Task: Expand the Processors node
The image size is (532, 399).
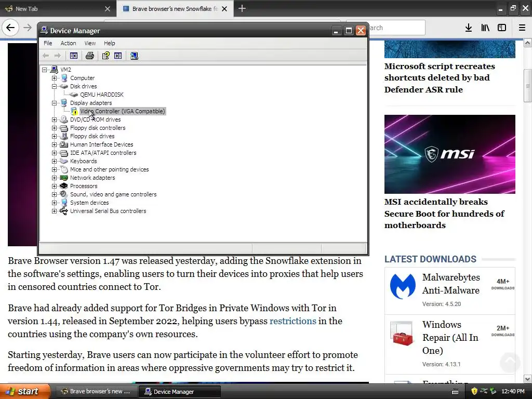Action: coord(54,186)
